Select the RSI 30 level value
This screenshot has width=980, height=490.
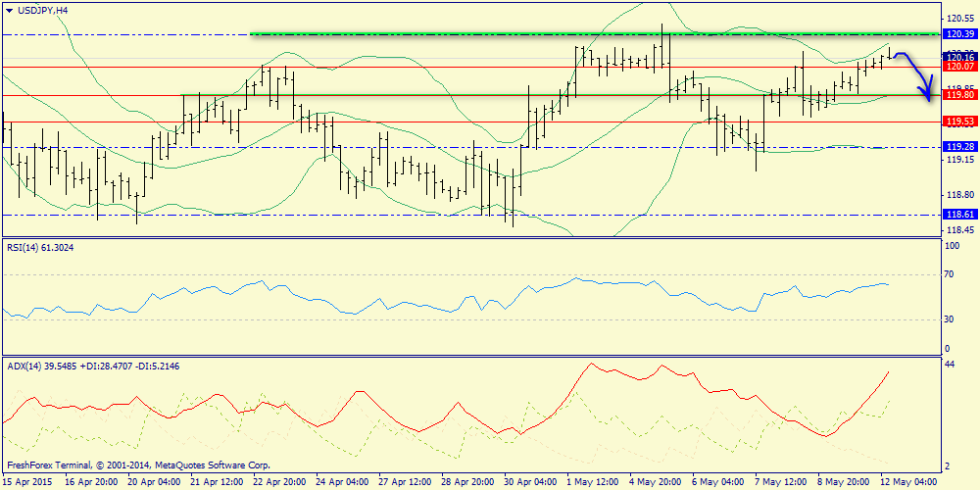point(949,318)
